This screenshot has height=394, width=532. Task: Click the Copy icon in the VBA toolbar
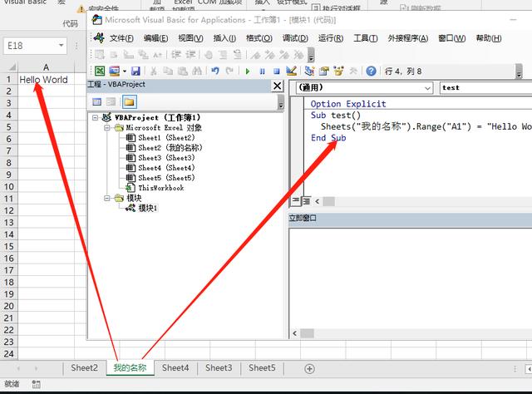pyautogui.click(x=168, y=71)
